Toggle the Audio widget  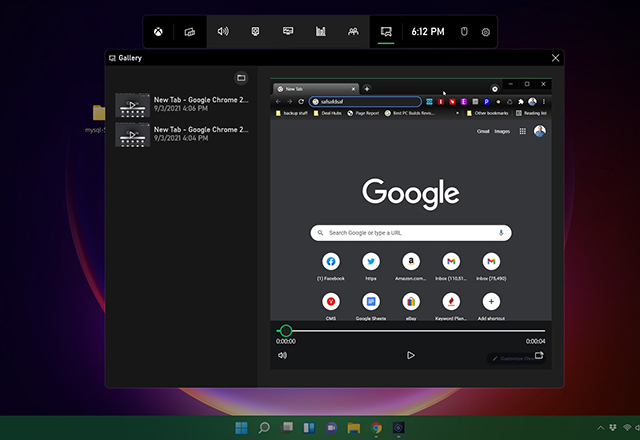222,32
